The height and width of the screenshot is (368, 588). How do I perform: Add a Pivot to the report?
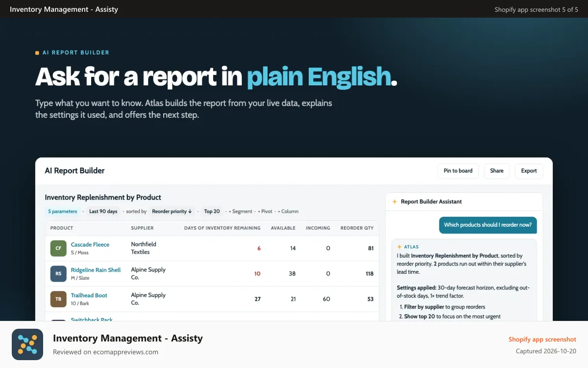coord(265,211)
